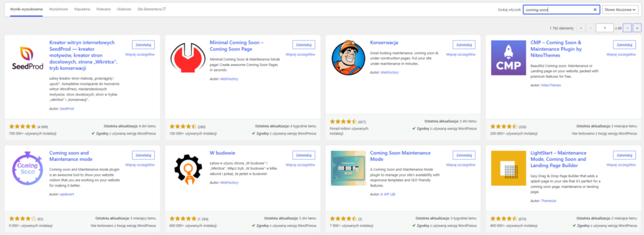This screenshot has width=644, height=235.
Task: Open Dla Elementora external link tab
Action: [151, 9]
